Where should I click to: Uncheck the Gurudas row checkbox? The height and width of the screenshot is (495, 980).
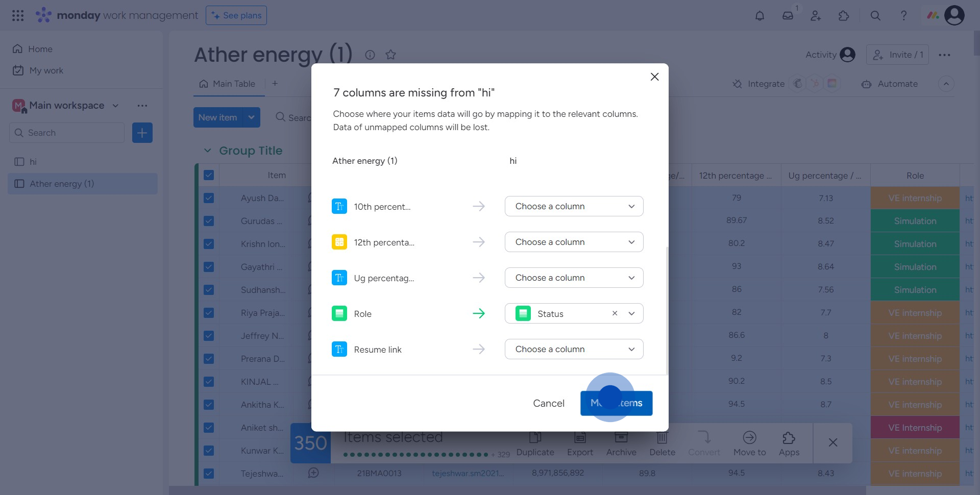click(209, 221)
